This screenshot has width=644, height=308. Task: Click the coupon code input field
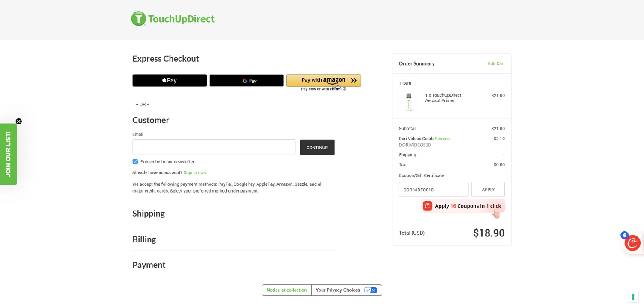[x=433, y=190]
